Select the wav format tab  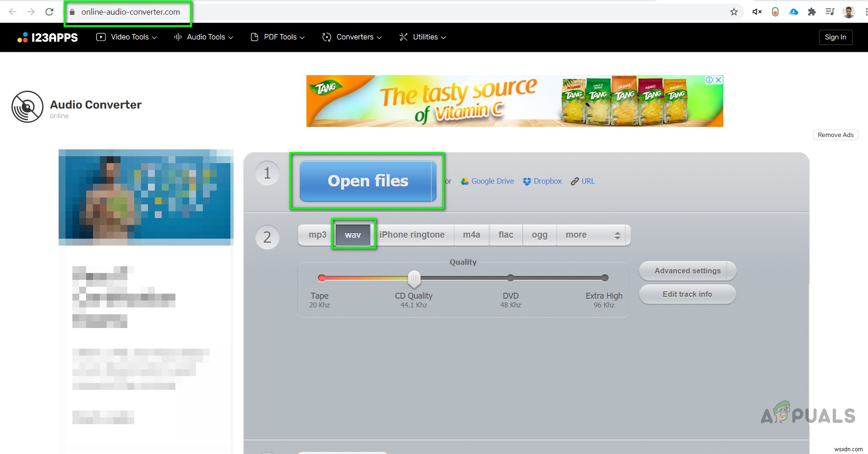[x=353, y=235]
